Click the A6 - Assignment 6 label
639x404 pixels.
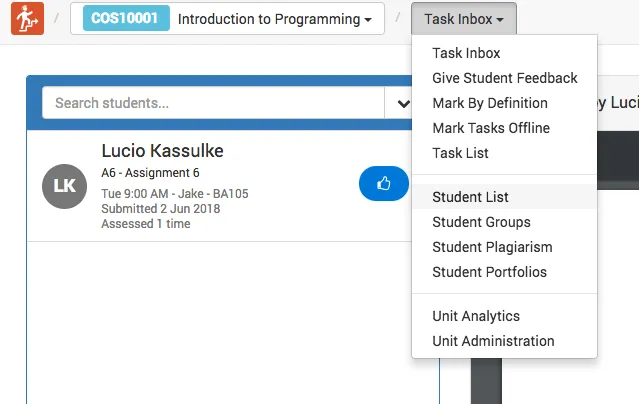click(150, 173)
